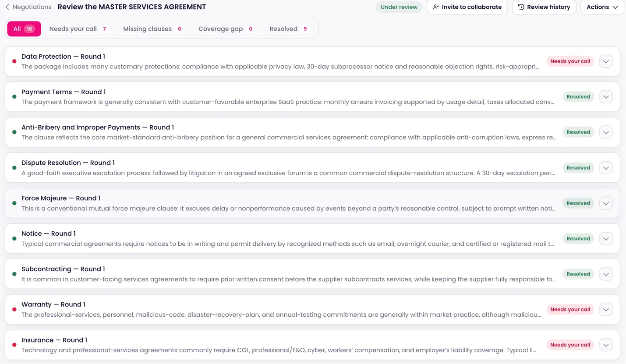Switch to the Missing clauses tab

point(152,29)
